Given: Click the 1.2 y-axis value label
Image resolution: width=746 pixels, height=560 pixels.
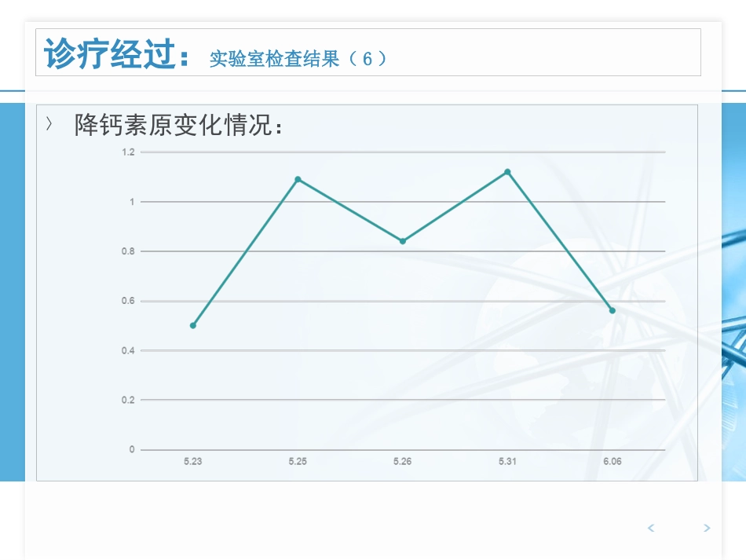Looking at the screenshot, I should click(x=128, y=152).
